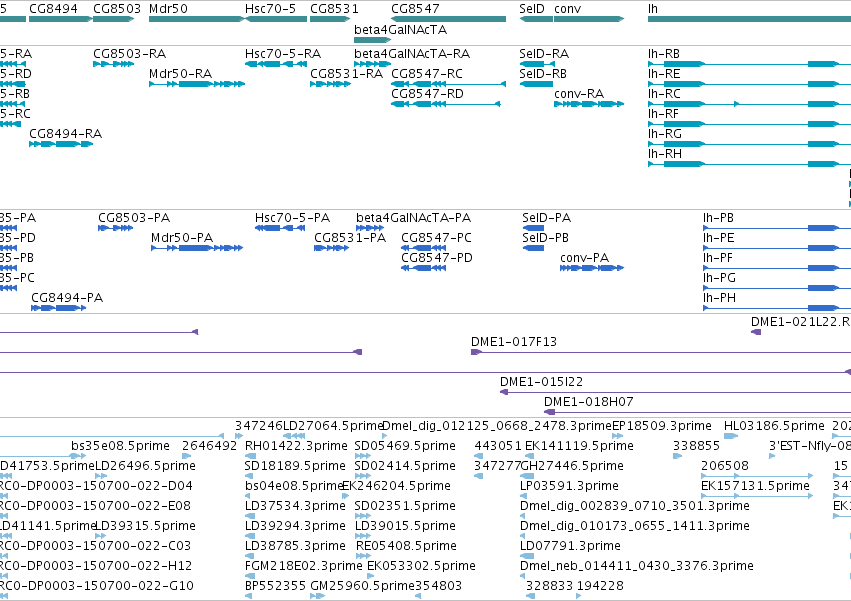
Task: Select the FGM218E02.3prime EST
Action: [x=251, y=576]
